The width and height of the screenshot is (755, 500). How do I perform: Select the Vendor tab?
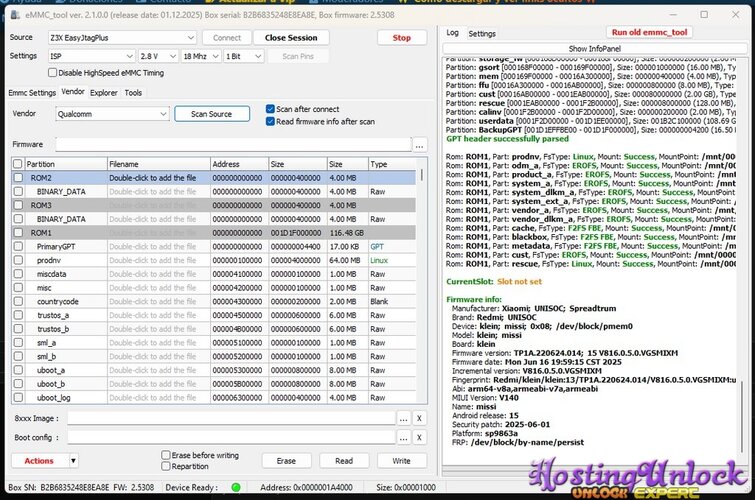tap(73, 92)
